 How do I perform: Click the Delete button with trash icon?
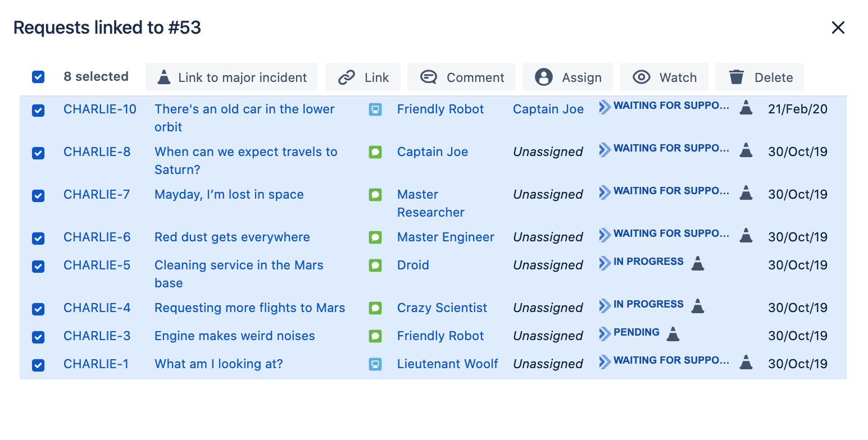click(x=760, y=77)
